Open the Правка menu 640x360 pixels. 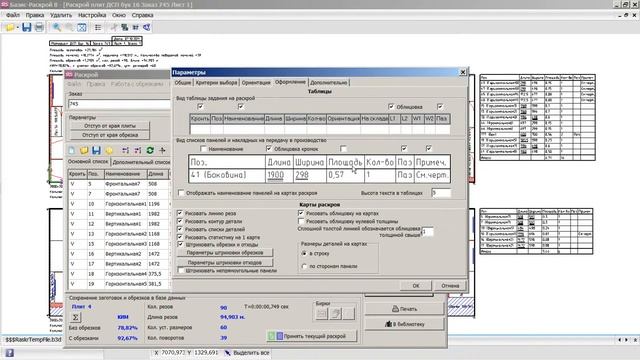35,15
